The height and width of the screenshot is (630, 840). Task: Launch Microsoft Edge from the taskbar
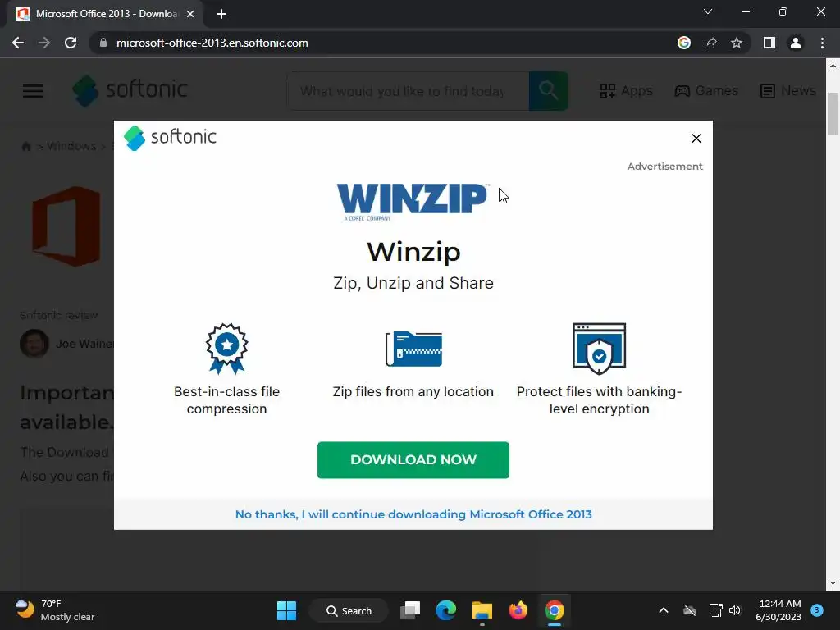click(x=445, y=610)
